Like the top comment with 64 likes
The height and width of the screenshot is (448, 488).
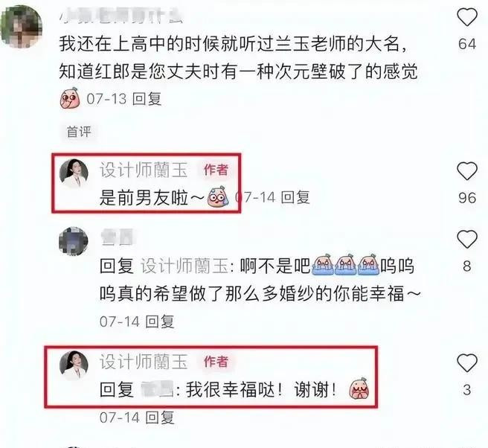pyautogui.click(x=467, y=17)
